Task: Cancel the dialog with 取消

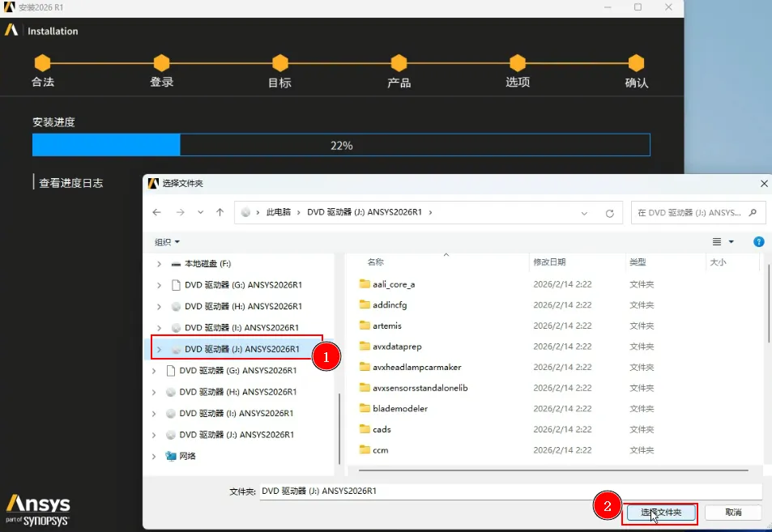Action: (x=733, y=513)
